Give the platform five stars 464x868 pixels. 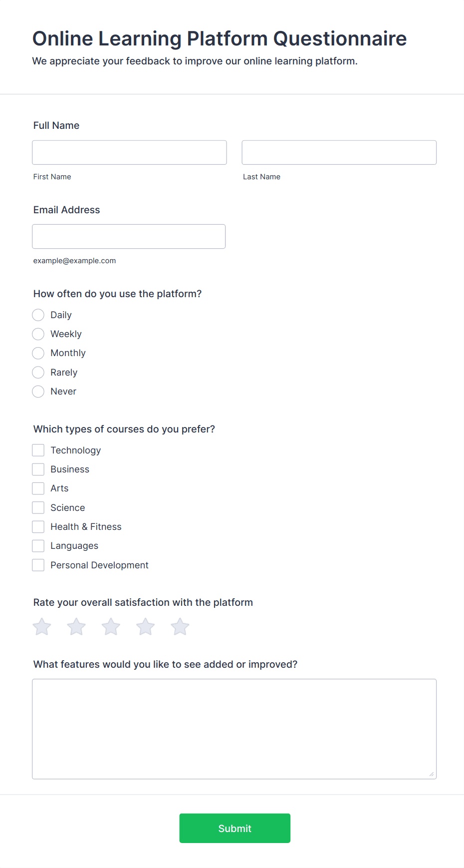click(180, 626)
